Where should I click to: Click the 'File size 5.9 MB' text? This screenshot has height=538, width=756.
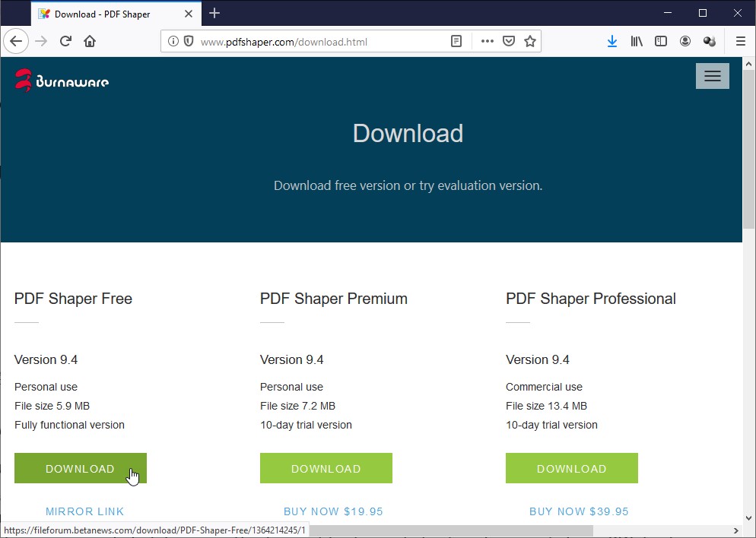pos(52,406)
